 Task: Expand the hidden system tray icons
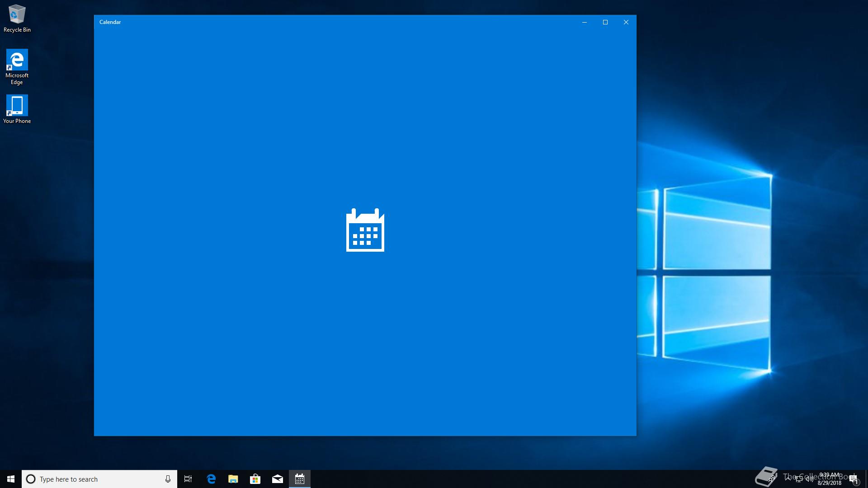(788, 479)
